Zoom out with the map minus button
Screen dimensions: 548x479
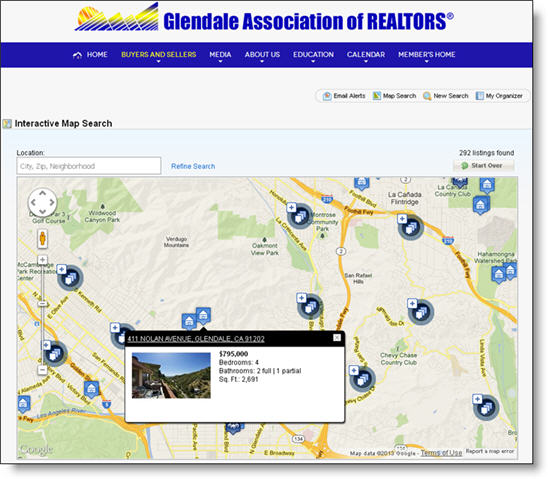[x=42, y=370]
